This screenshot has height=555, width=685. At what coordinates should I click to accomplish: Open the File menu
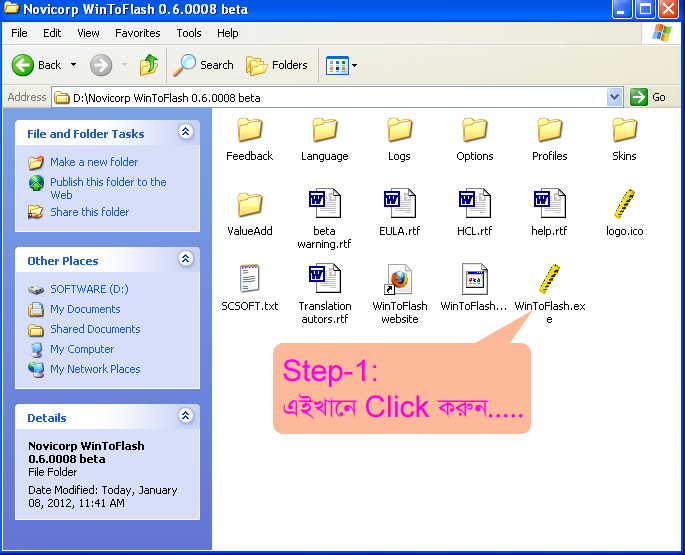[19, 33]
